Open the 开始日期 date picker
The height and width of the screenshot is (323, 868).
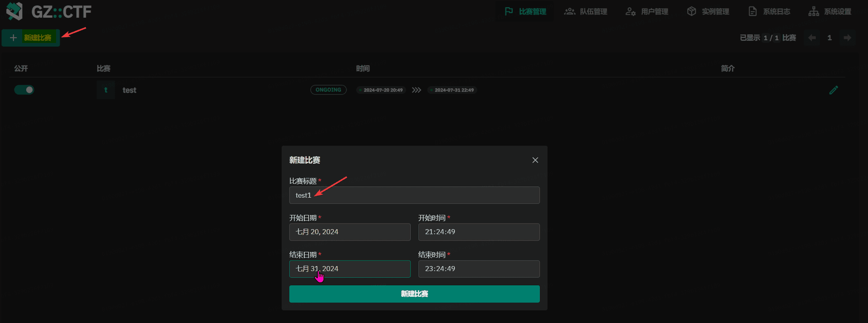(x=349, y=232)
